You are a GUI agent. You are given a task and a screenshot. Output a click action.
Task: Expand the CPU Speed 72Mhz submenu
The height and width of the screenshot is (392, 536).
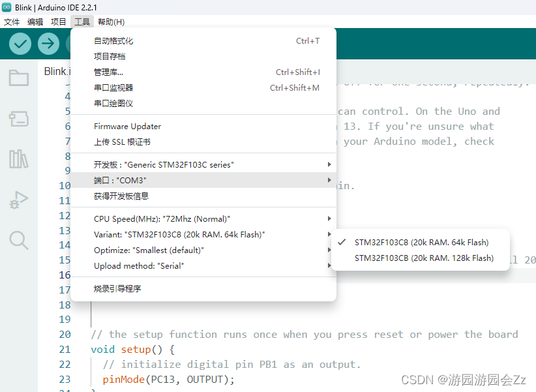[203, 219]
